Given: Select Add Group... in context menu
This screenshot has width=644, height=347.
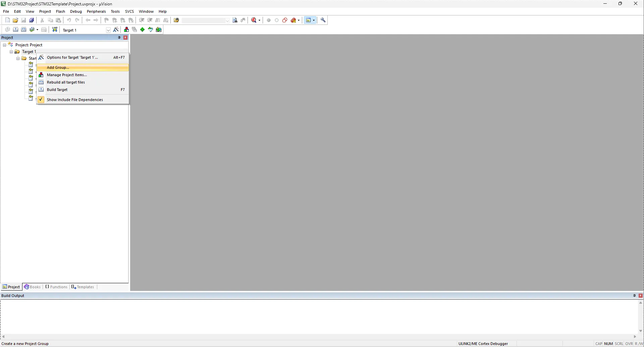Looking at the screenshot, I should 83,67.
